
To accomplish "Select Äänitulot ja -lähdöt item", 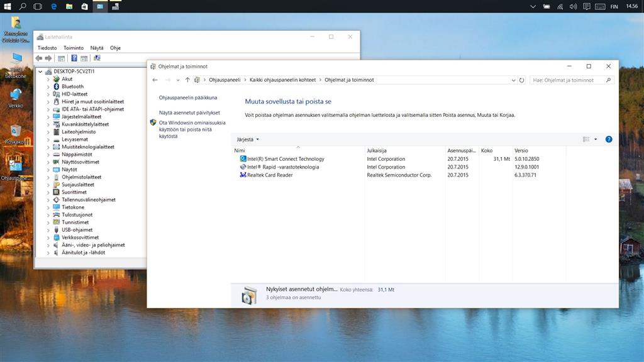I will (x=84, y=253).
